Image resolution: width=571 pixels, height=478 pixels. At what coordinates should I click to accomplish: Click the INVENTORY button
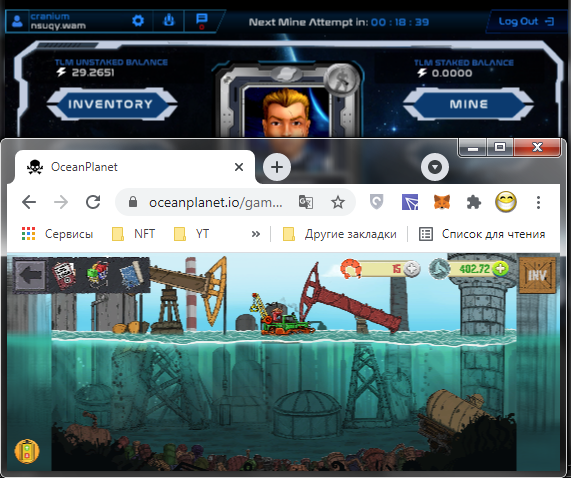pyautogui.click(x=111, y=104)
